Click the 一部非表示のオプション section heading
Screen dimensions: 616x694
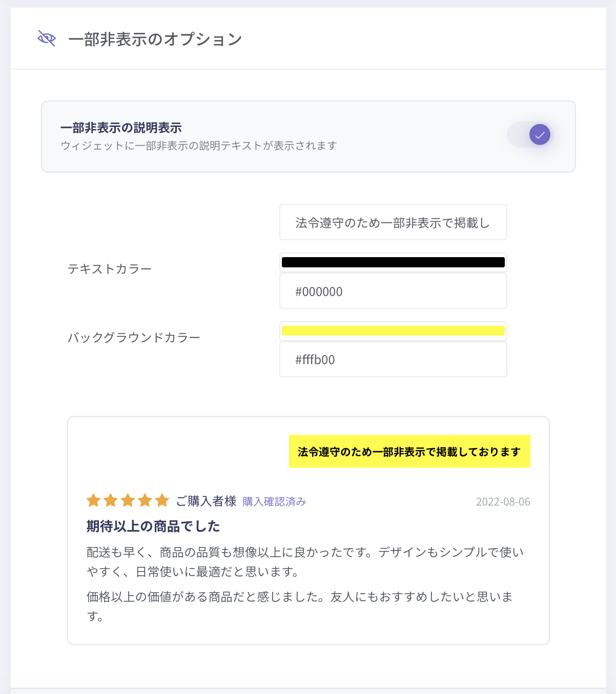155,39
